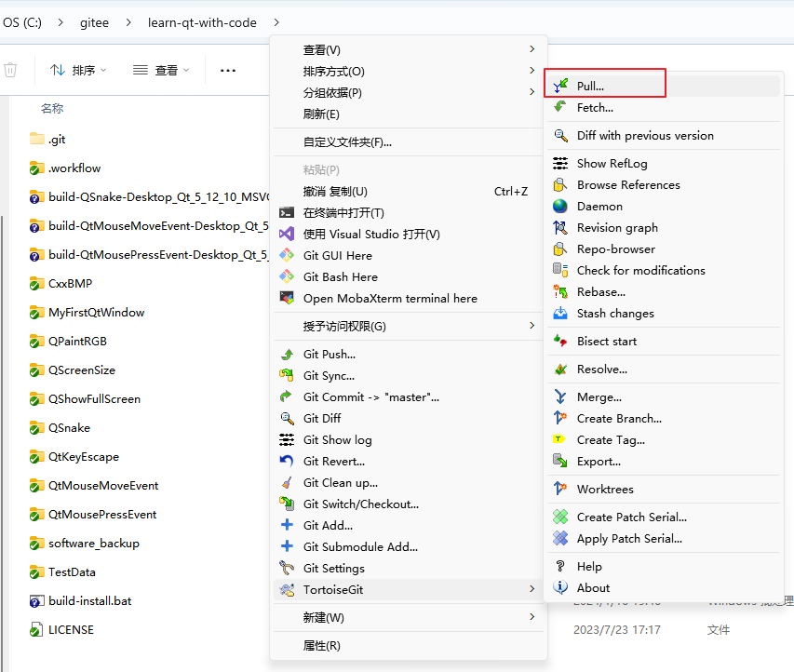Expand the 排序方式(O) submenu arrow
This screenshot has height=672, width=794.
click(532, 71)
